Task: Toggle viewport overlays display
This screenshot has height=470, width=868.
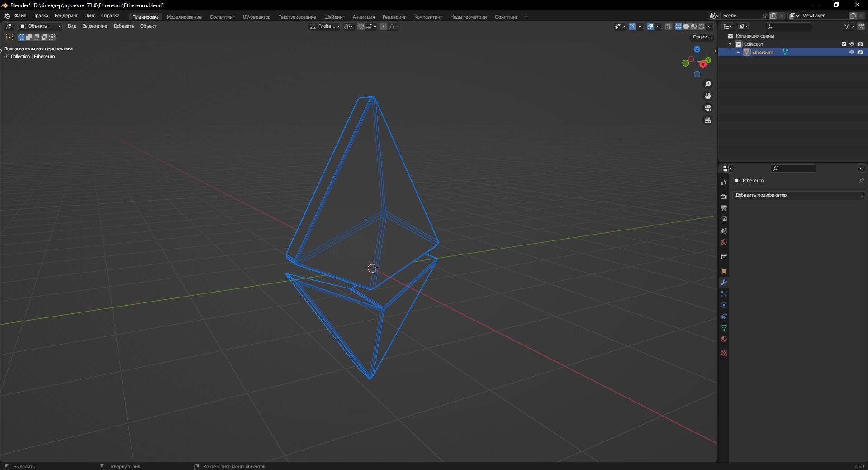Action: 650,26
